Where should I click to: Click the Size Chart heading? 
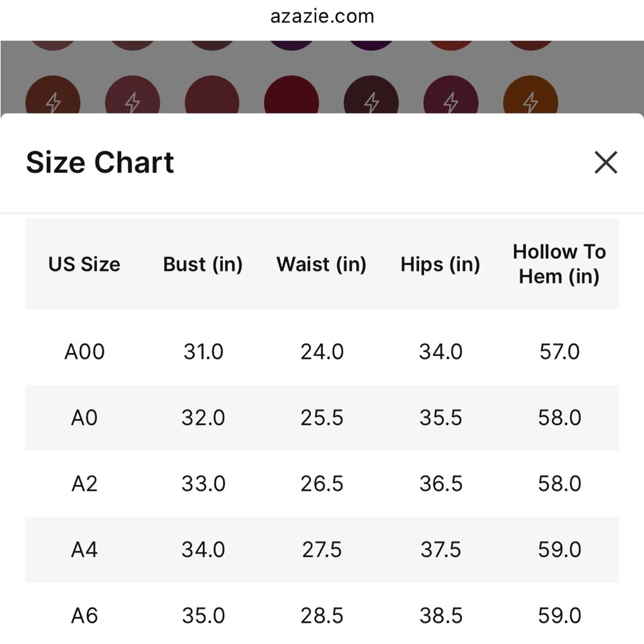100,162
